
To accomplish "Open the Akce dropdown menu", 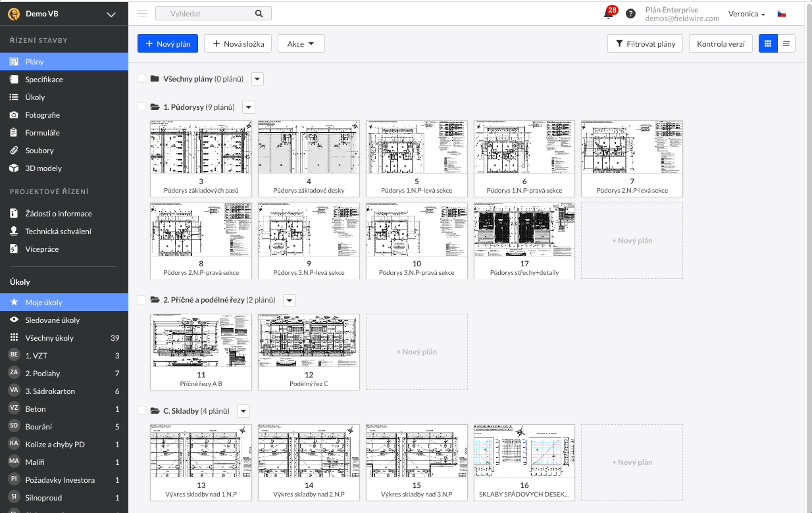I will pyautogui.click(x=301, y=44).
